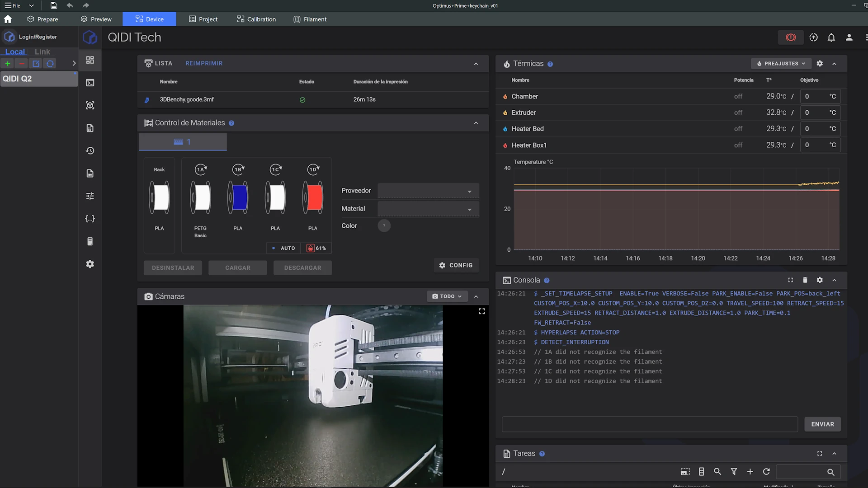The width and height of the screenshot is (868, 488).
Task: Click the Color swatch selector
Action: click(384, 225)
